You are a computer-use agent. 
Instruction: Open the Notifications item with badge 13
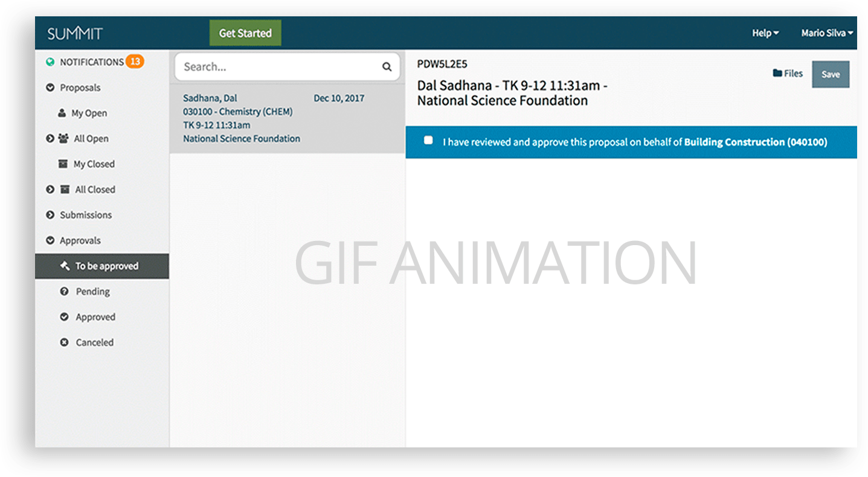point(92,62)
